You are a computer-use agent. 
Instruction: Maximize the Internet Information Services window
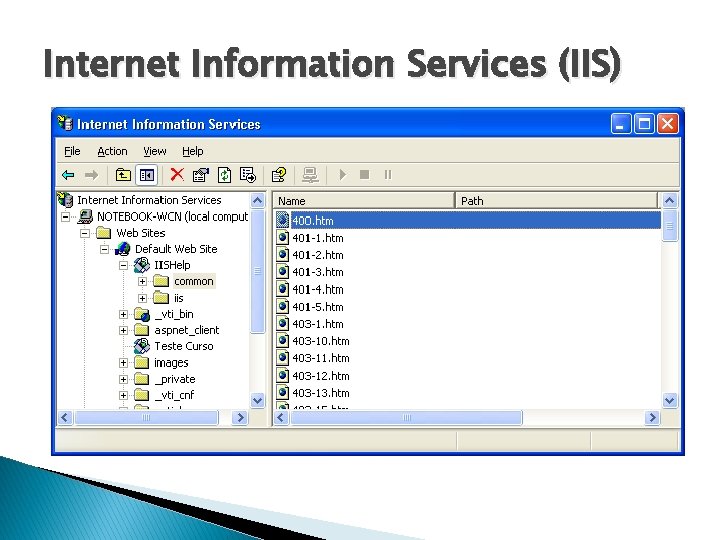[x=644, y=124]
